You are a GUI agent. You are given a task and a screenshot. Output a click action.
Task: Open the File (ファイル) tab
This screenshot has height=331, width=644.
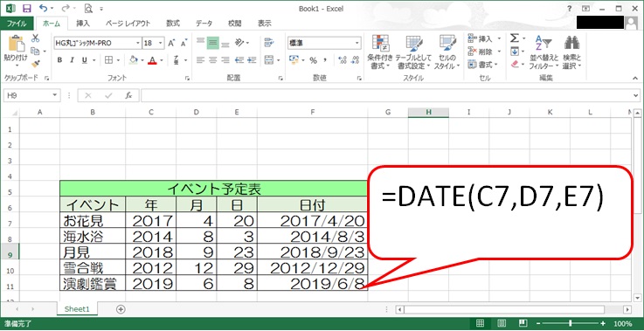point(17,24)
